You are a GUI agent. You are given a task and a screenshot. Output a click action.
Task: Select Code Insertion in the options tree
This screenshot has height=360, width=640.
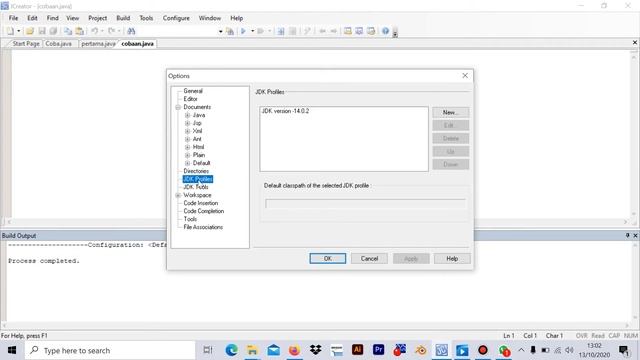point(201,203)
